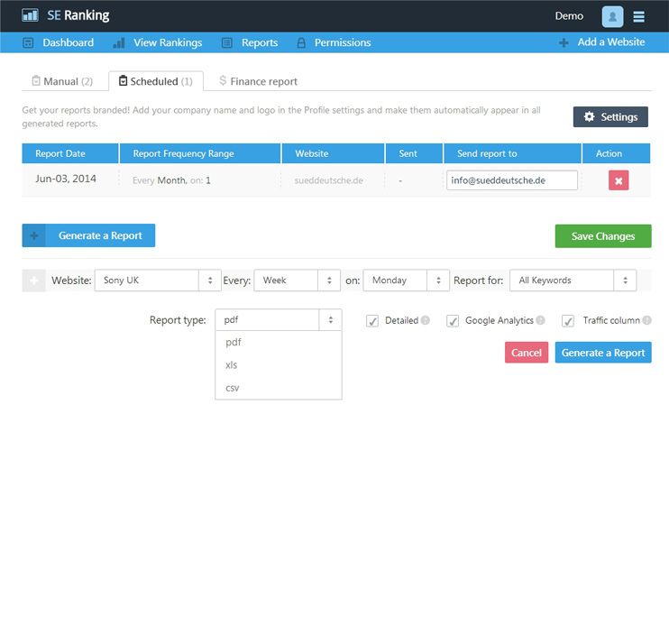Viewport: 669px width, 644px height.
Task: Open the day dropdown showing Monday
Action: [406, 281]
